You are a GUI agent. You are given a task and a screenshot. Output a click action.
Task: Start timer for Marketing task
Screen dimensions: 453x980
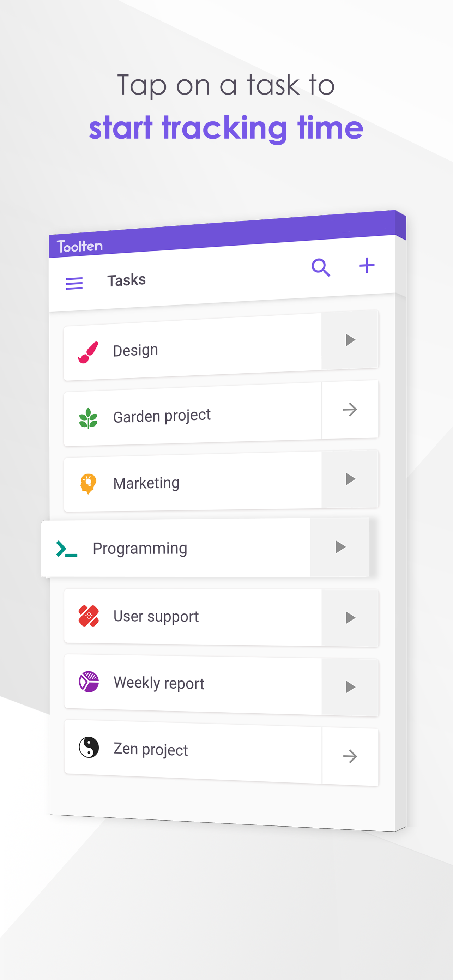point(350,479)
